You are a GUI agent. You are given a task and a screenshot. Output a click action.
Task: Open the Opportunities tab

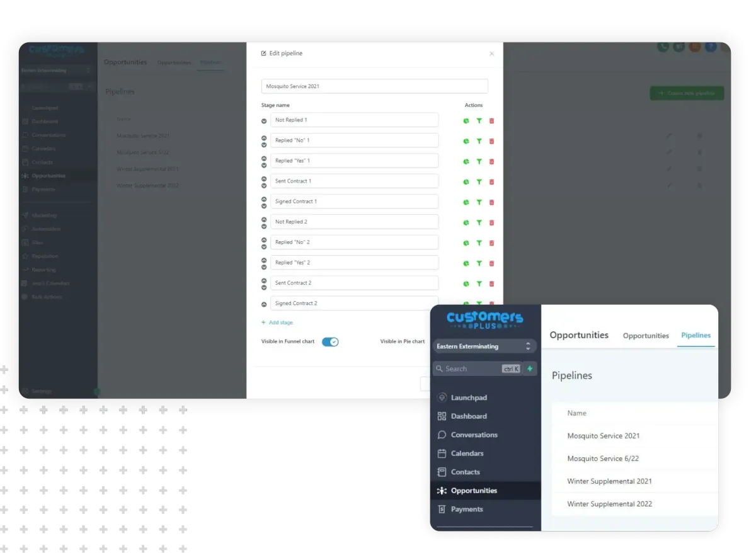coord(645,336)
